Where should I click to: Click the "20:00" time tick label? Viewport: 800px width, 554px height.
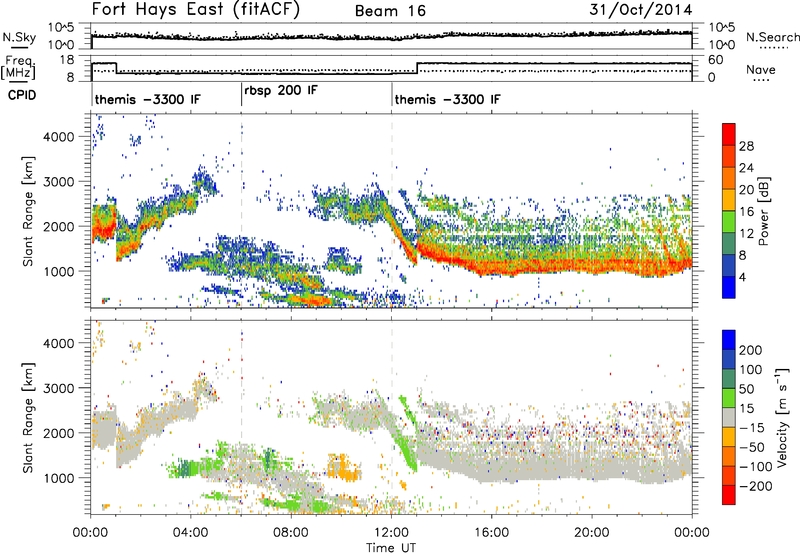(x=591, y=533)
